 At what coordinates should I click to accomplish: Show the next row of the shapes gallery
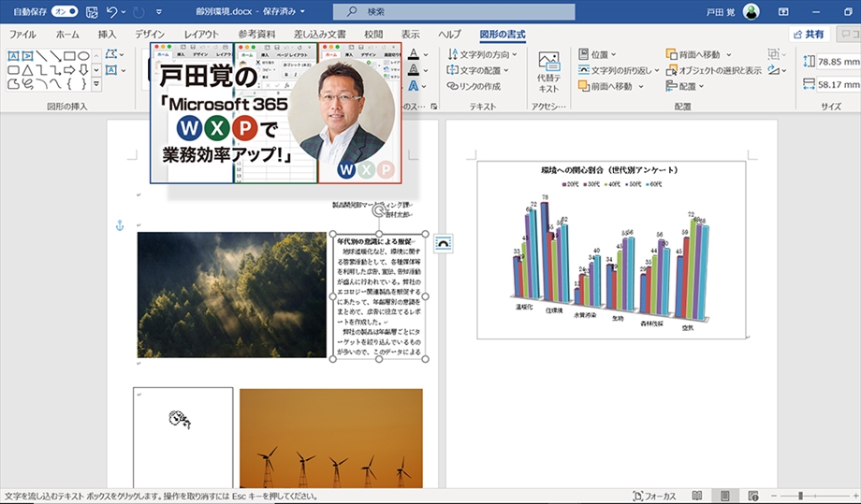click(96, 70)
